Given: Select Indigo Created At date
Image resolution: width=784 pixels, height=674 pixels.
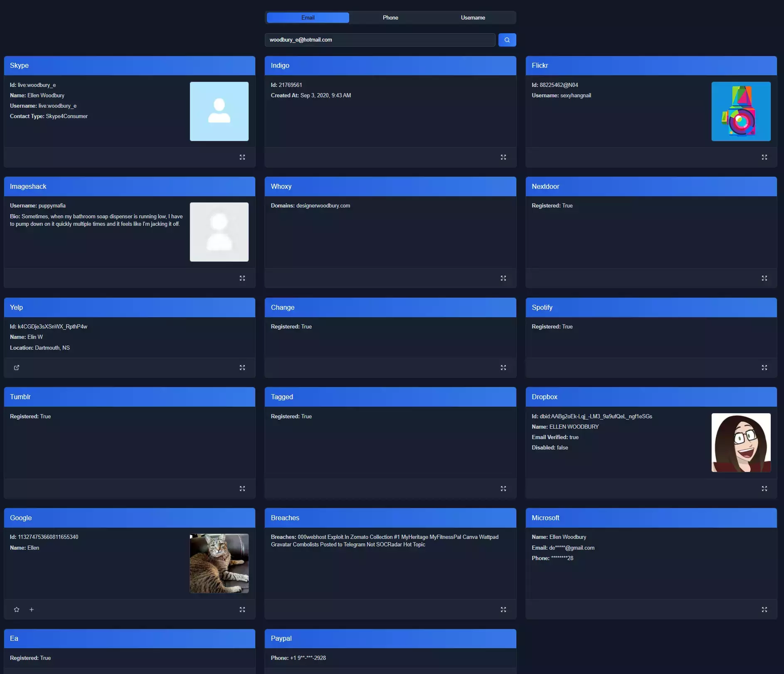Looking at the screenshot, I should [325, 95].
